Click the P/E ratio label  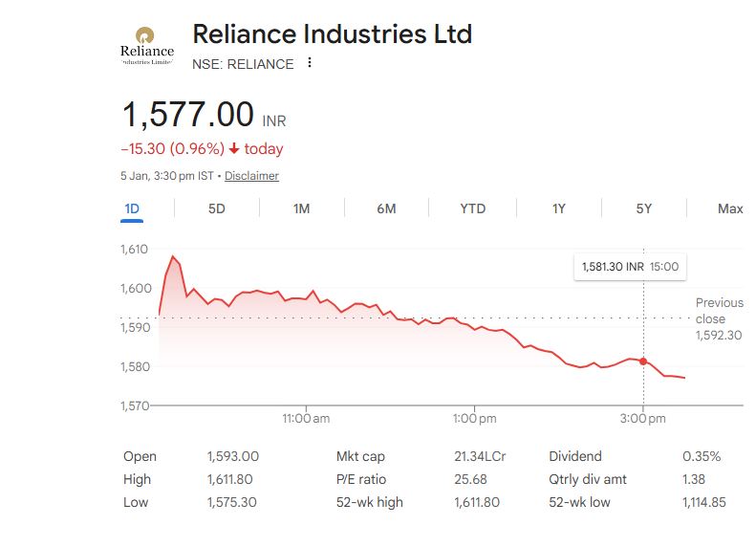361,479
